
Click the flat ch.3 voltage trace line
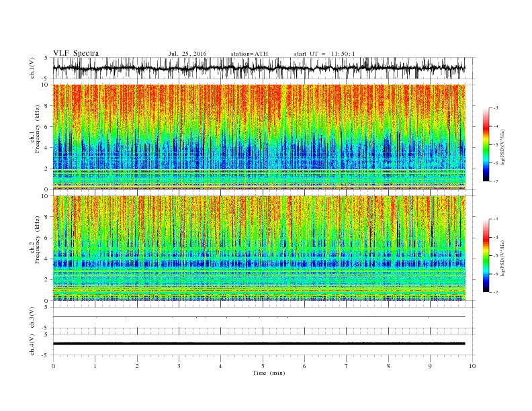(259, 317)
